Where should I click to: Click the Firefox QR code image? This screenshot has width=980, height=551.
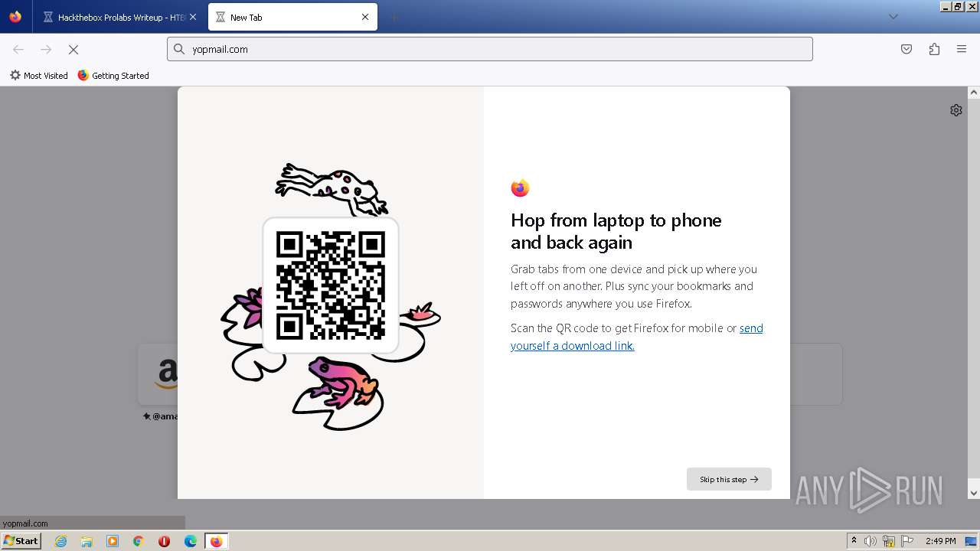click(x=331, y=285)
